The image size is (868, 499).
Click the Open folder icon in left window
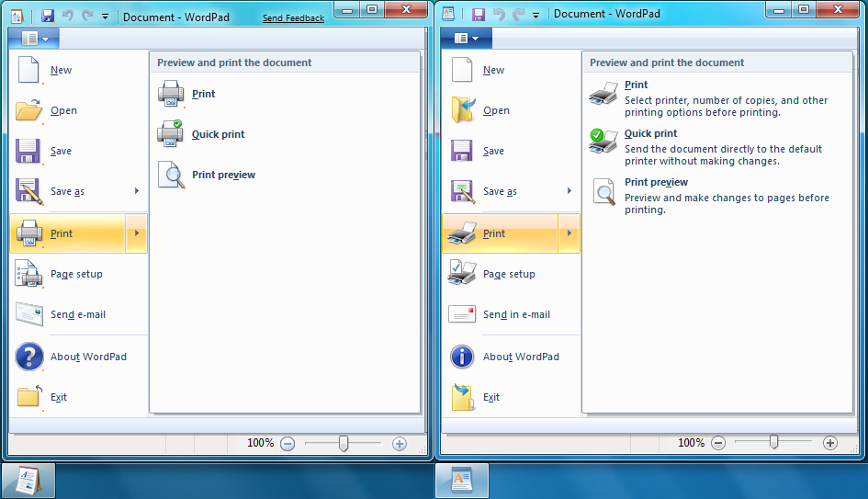coord(28,110)
